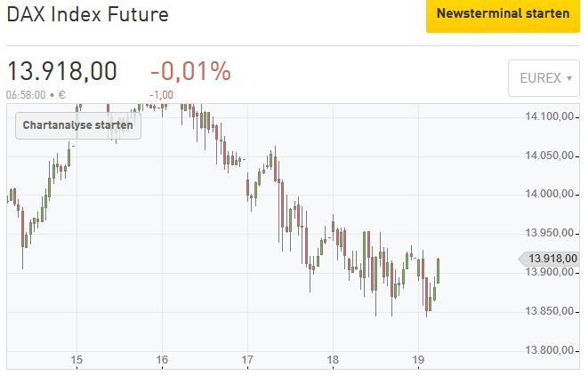
Task: Click date label 19 on the time axis
Action: coord(417,360)
